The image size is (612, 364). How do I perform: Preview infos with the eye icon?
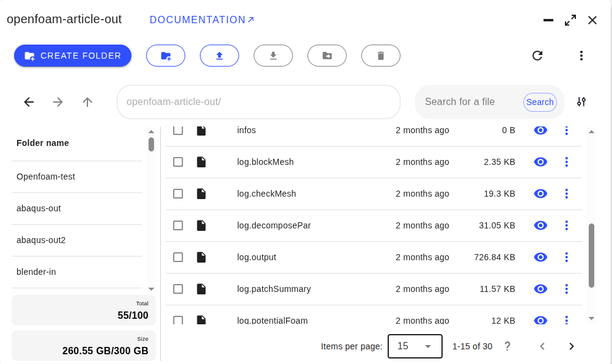(x=540, y=130)
